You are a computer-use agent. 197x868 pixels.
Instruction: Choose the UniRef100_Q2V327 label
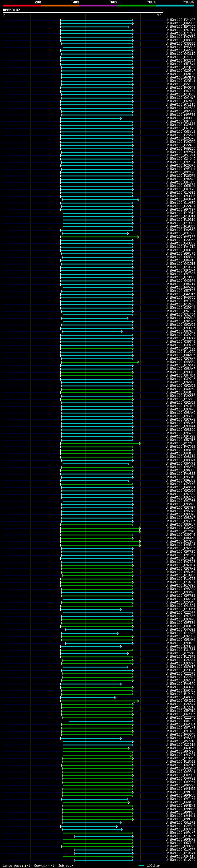[180, 826]
